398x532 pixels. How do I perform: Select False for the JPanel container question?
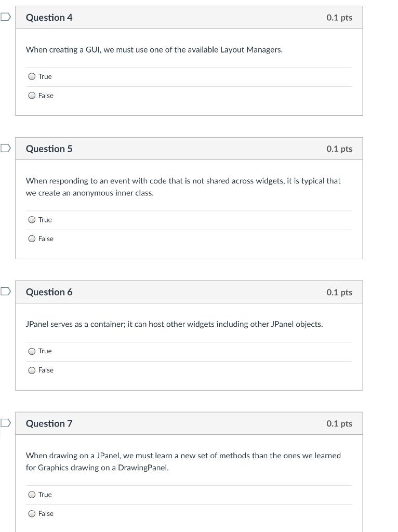pyautogui.click(x=32, y=370)
